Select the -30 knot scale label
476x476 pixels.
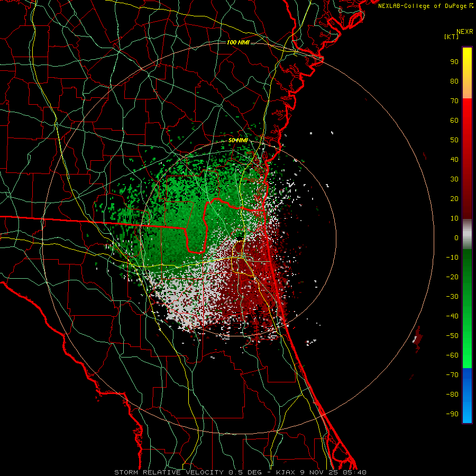452,297
